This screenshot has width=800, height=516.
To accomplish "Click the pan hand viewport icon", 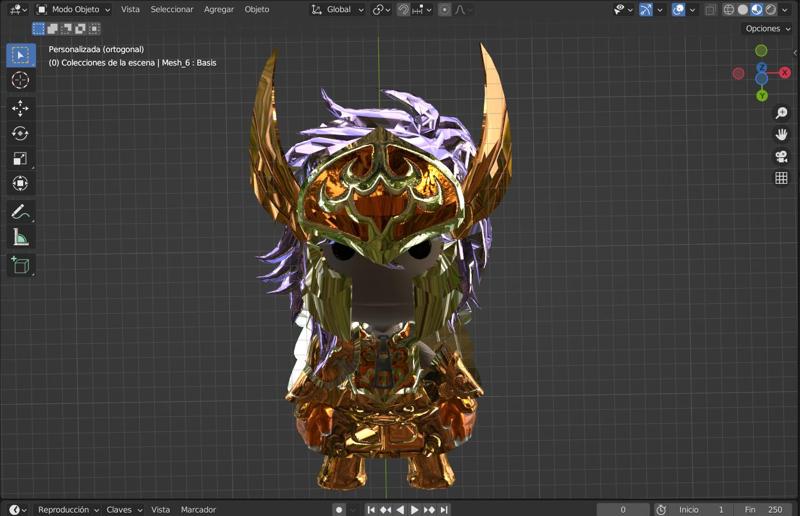I will tap(781, 134).
